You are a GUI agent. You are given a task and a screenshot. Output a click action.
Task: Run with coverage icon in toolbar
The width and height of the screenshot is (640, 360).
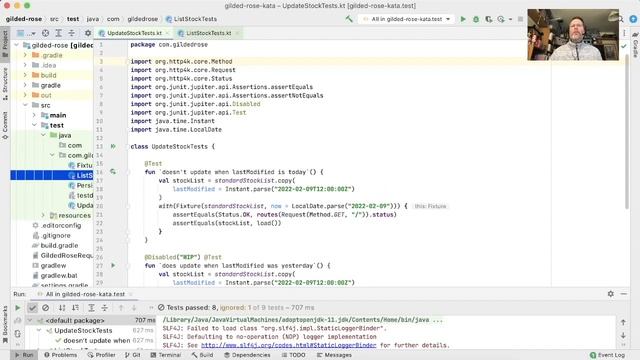489,19
